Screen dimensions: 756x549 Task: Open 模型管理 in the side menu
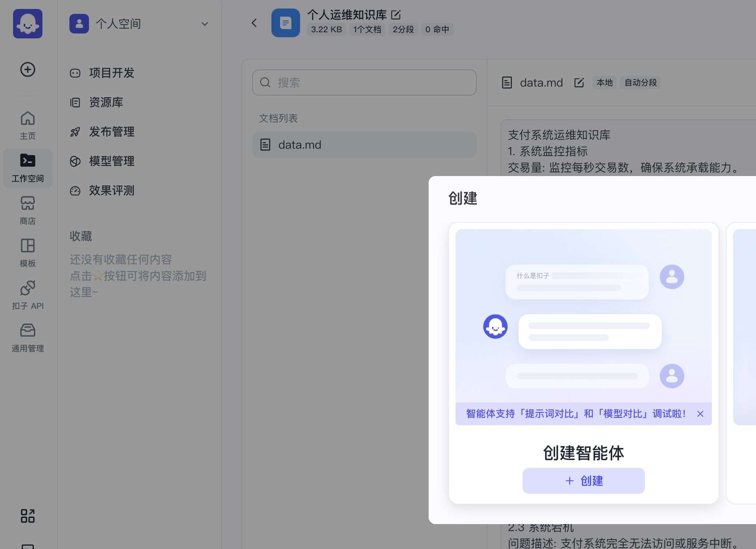tap(111, 161)
